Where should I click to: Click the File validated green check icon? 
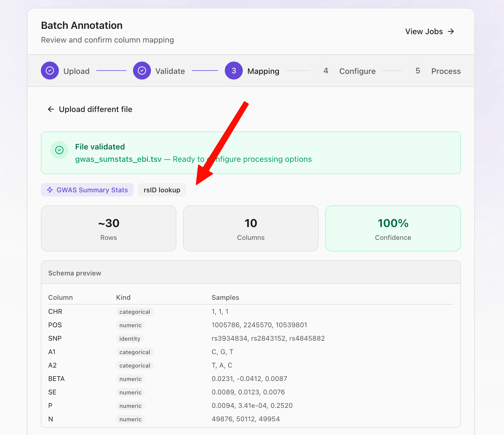pos(59,150)
